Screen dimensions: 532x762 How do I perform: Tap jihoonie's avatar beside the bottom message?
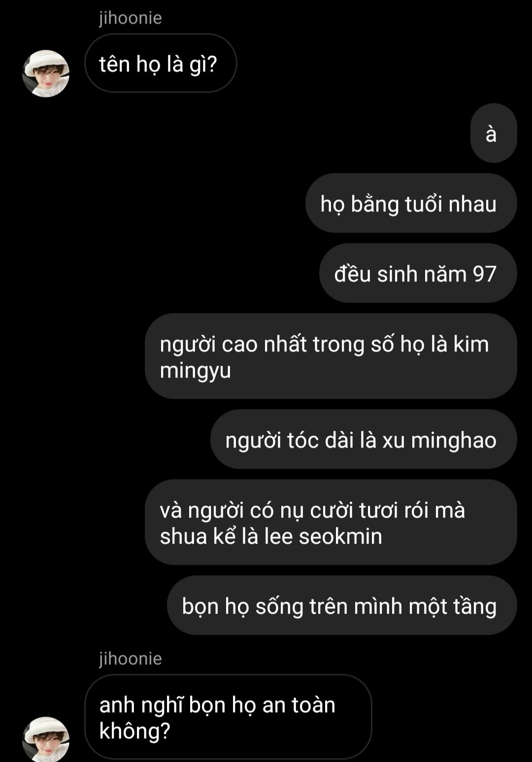click(x=46, y=739)
